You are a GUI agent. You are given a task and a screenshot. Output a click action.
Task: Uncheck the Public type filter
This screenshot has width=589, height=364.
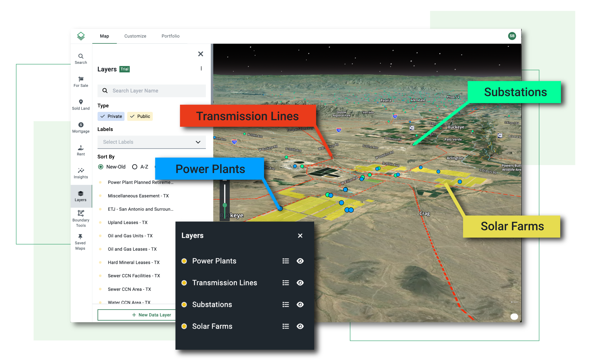140,116
